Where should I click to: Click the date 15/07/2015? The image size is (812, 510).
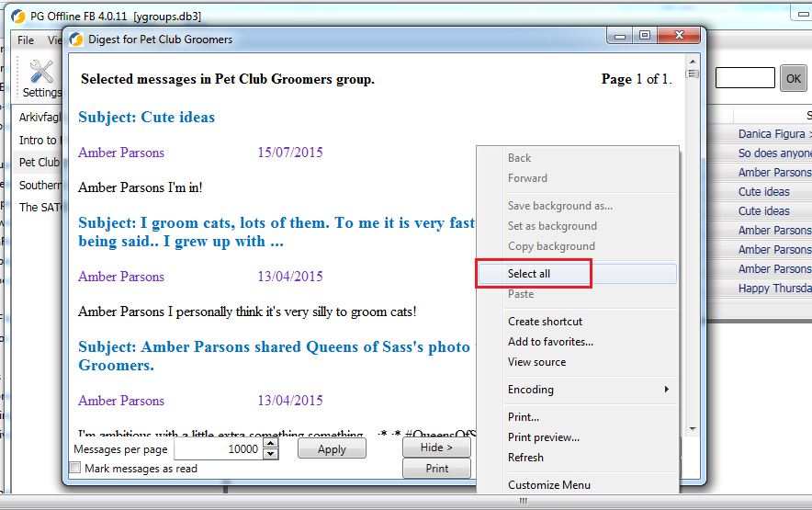point(290,153)
